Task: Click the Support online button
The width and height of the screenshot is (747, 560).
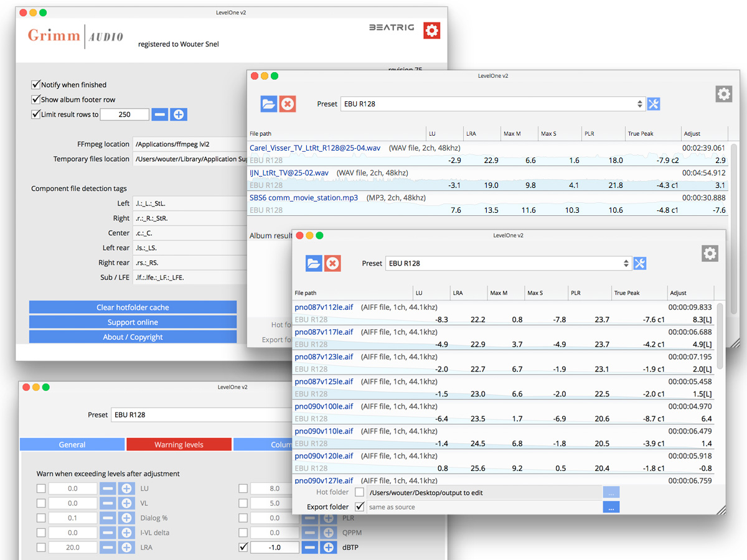Action: pos(133,322)
